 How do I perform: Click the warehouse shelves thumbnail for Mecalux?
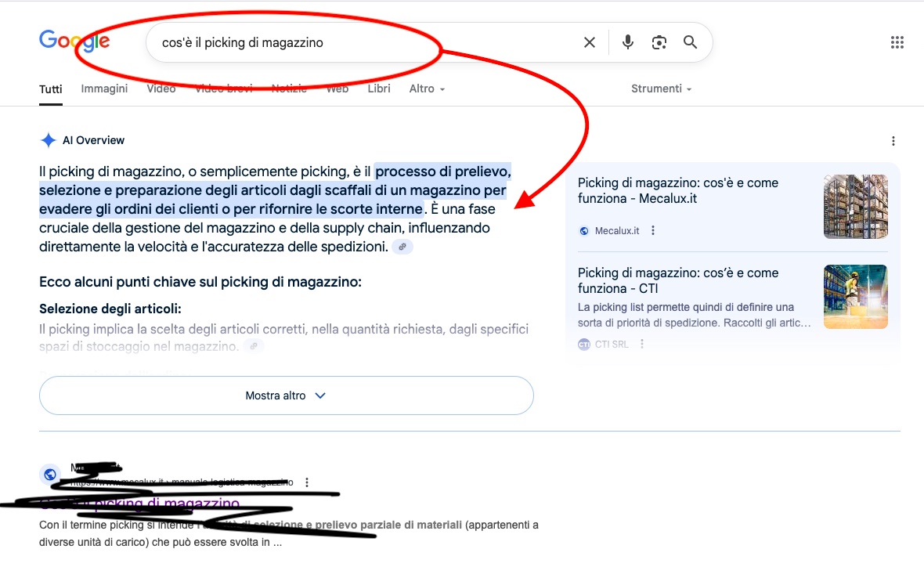856,206
